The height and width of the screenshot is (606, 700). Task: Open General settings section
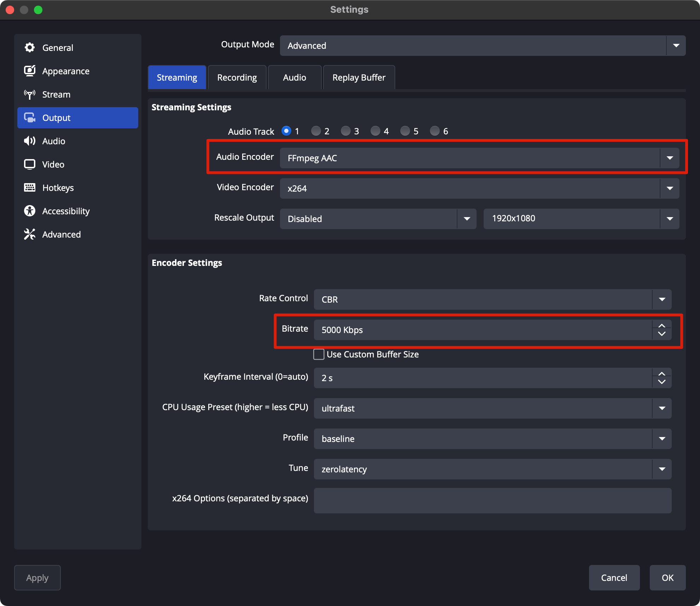tap(78, 47)
